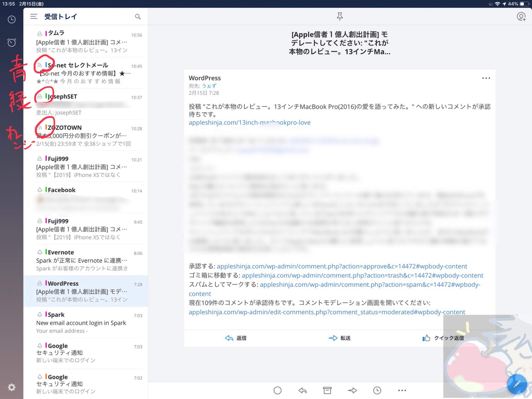Click the pin icon at top of email
532x399 pixels.
coord(339,17)
